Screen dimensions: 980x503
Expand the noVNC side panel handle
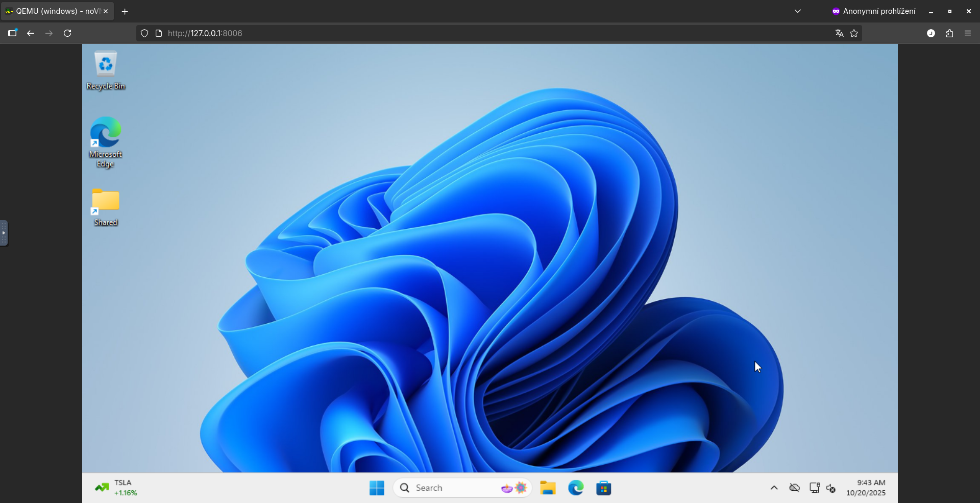[4, 233]
